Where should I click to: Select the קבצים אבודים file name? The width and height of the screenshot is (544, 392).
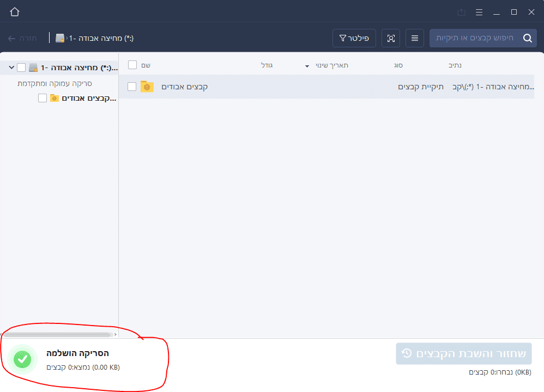185,87
